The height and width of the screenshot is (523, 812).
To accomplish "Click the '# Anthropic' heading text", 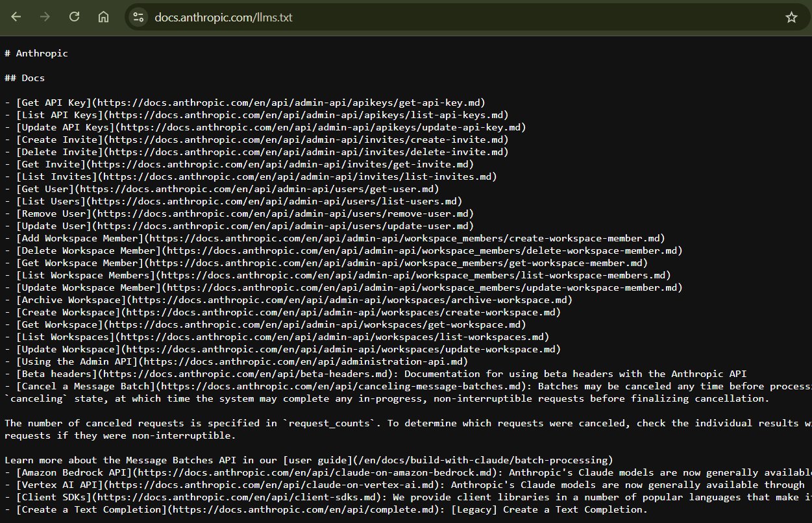I will pyautogui.click(x=36, y=53).
